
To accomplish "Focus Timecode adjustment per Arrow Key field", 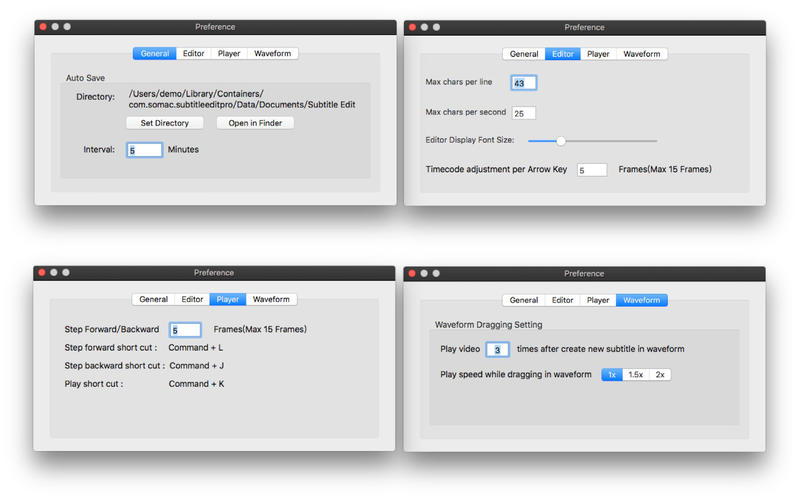I will click(x=592, y=170).
